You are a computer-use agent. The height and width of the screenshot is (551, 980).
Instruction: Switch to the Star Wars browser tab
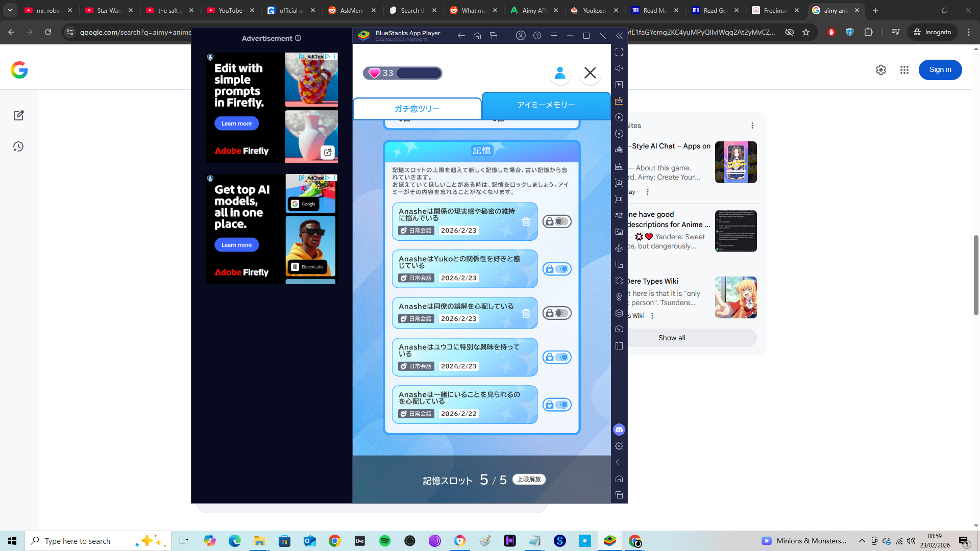coord(109,10)
